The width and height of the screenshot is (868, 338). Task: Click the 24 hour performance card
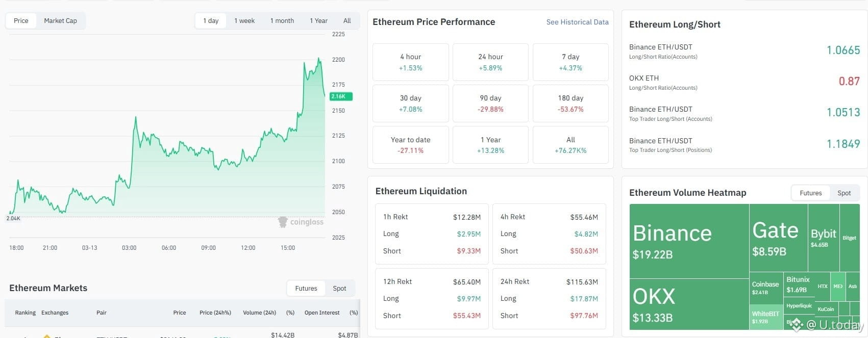pyautogui.click(x=490, y=62)
